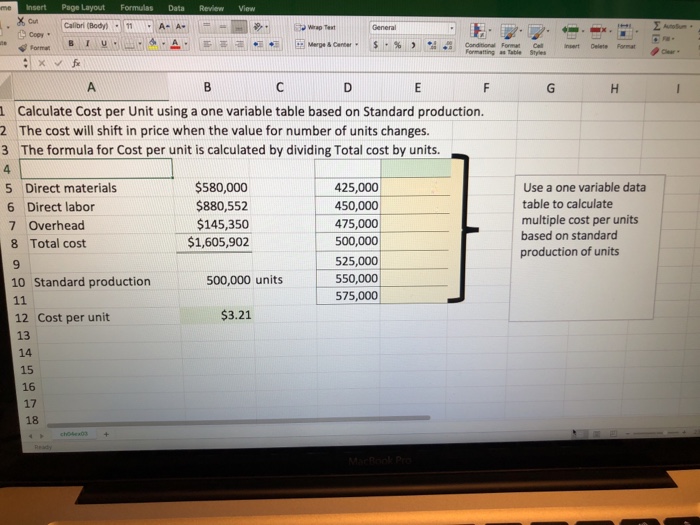Viewport: 700px width, 525px height.
Task: Center cell text horizontally
Action: (x=223, y=44)
